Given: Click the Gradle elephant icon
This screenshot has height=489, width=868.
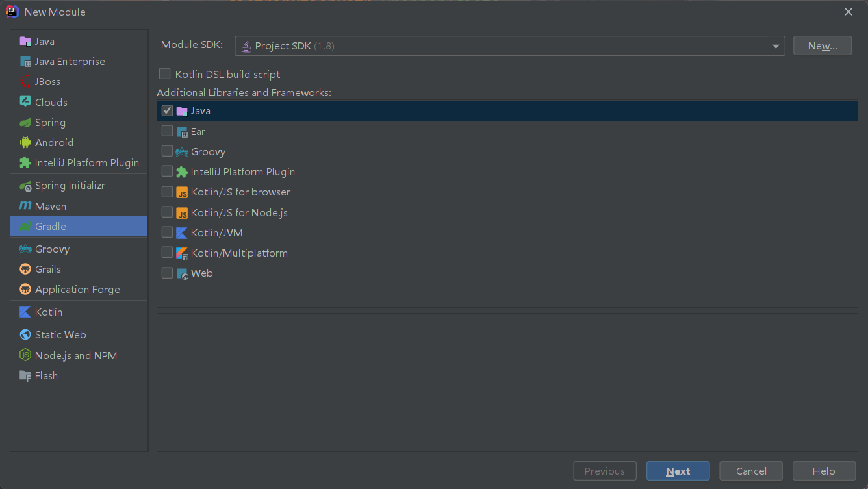Looking at the screenshot, I should pyautogui.click(x=25, y=226).
